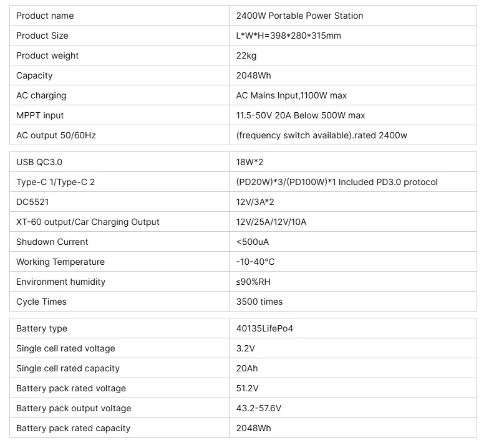
Task: Click the Single cell rated voltage label
Action: tap(65, 348)
